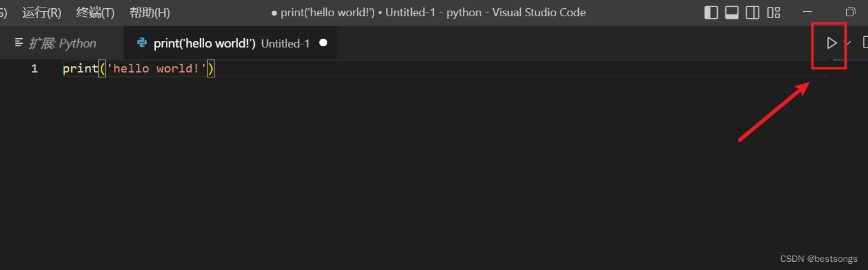Toggle the primary side bar layout
The image size is (868, 270).
(x=711, y=12)
